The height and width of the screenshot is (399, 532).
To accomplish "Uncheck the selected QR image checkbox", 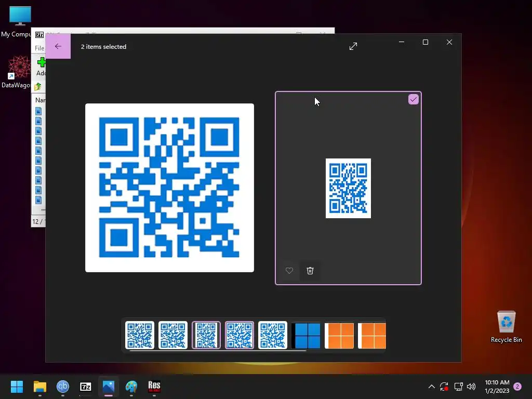I will pos(413,99).
